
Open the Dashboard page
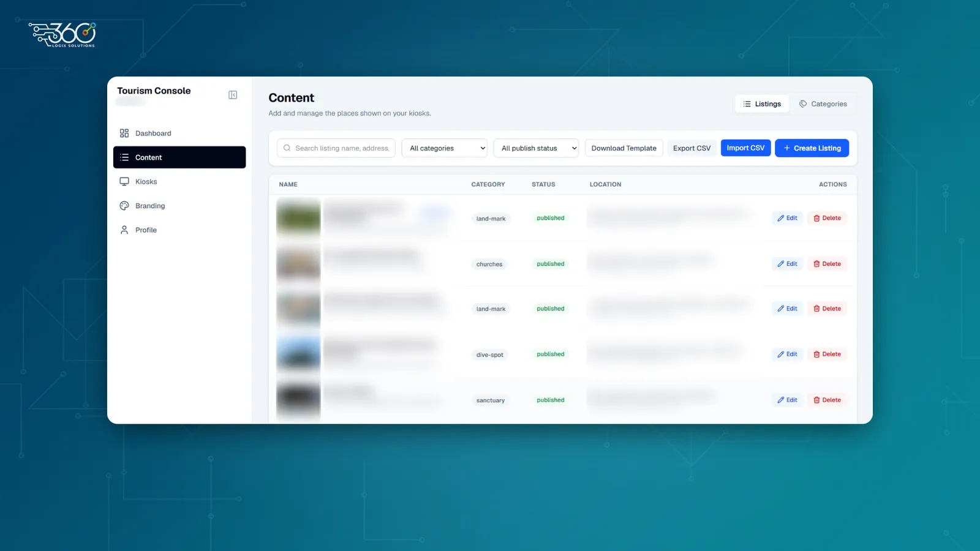pos(179,133)
